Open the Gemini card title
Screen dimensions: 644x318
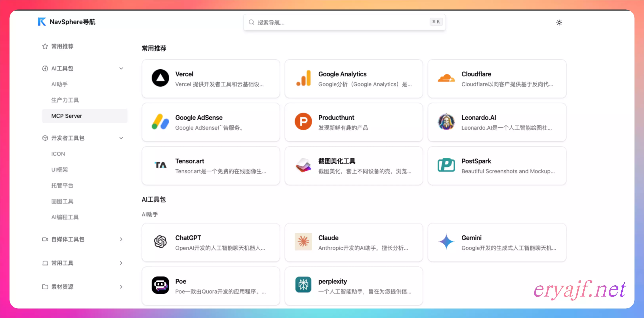coord(471,238)
